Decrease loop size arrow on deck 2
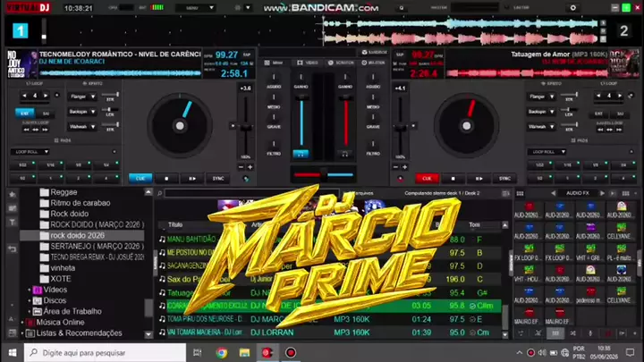The image size is (644, 362). point(598,96)
